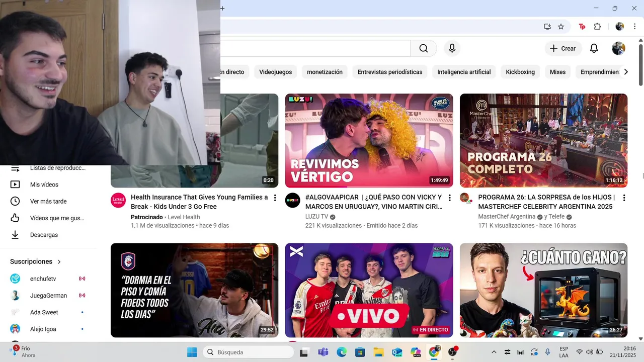Open Vídeos que me gustan thumbs-up entry
This screenshot has width=644, height=362.
(x=48, y=218)
